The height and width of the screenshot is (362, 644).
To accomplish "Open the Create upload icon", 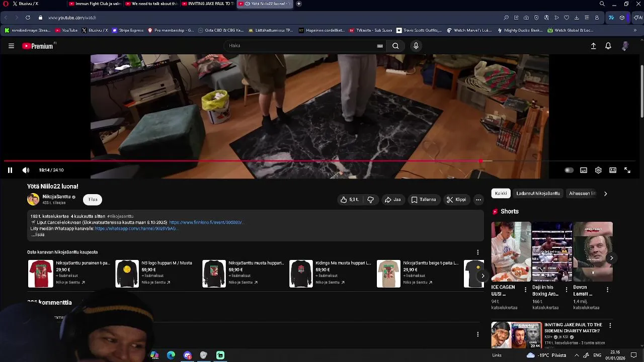I will pos(593,46).
